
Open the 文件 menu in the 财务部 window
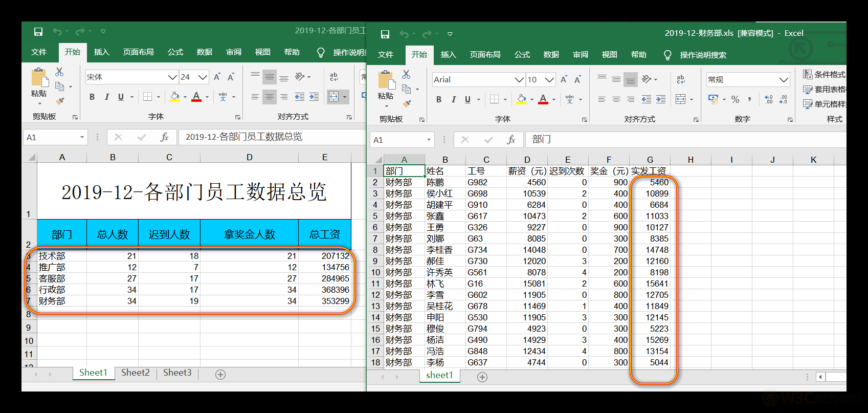point(386,55)
